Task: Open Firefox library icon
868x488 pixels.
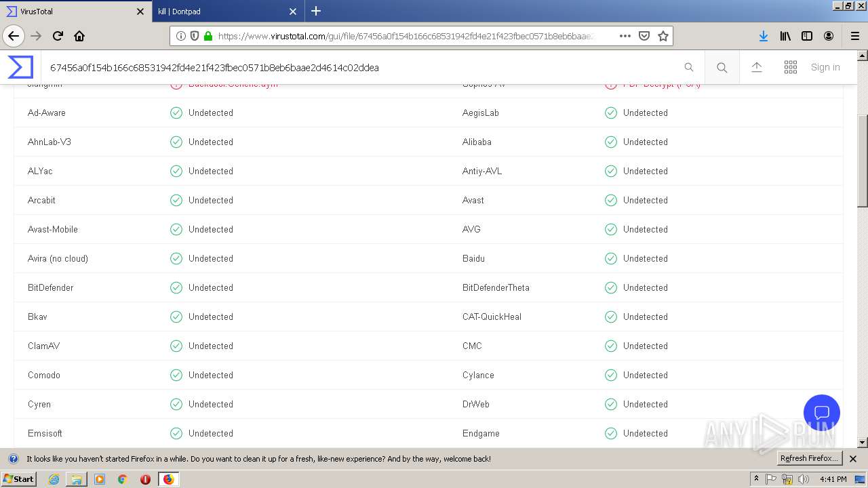Action: (785, 36)
